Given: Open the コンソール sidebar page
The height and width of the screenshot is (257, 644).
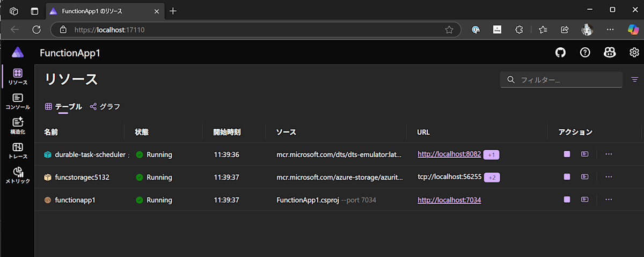Looking at the screenshot, I should [18, 101].
